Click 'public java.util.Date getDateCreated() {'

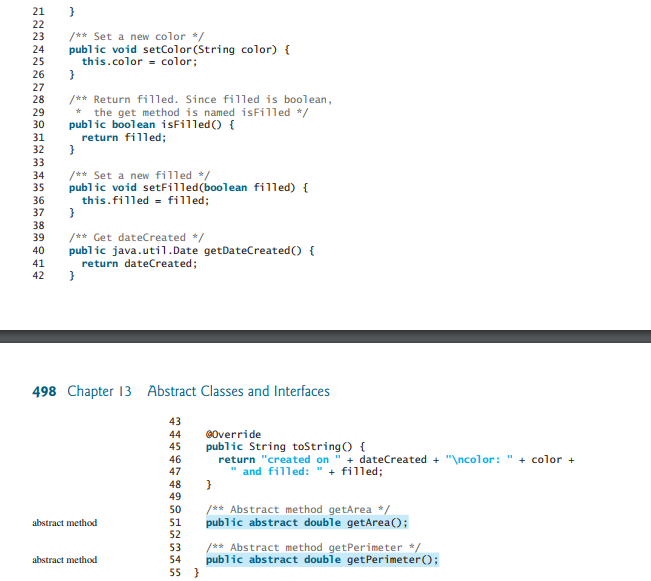pyautogui.click(x=192, y=251)
